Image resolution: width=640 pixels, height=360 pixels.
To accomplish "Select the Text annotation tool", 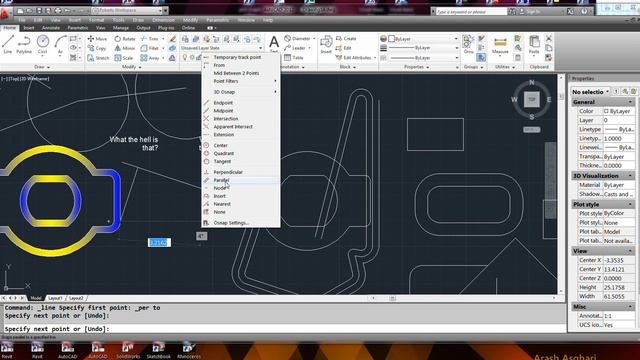I will point(274,44).
